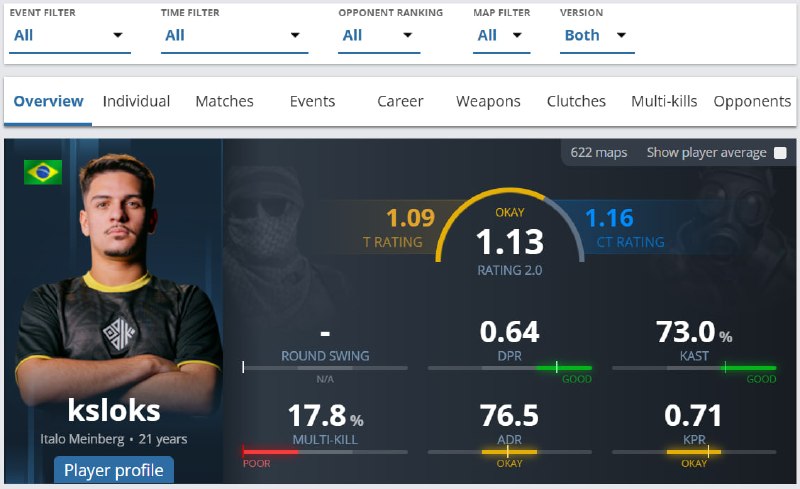Click the 0.71 KPR value
This screenshot has height=489, width=800.
693,415
